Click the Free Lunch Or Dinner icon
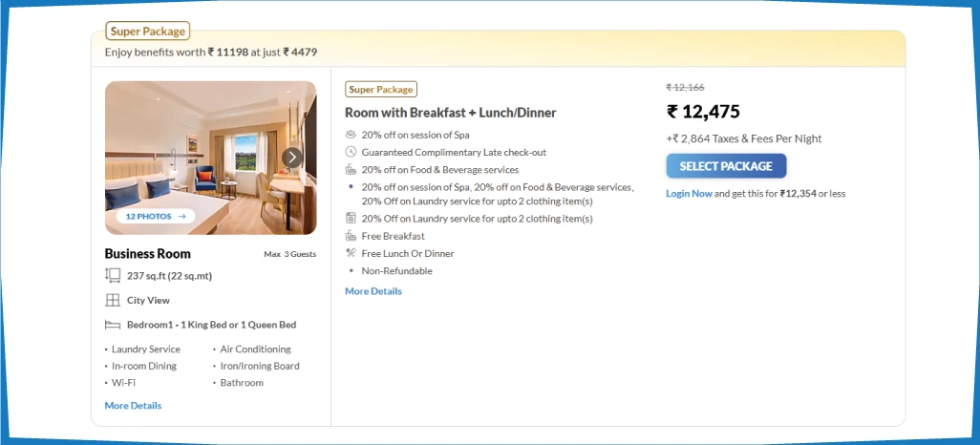 (x=351, y=253)
